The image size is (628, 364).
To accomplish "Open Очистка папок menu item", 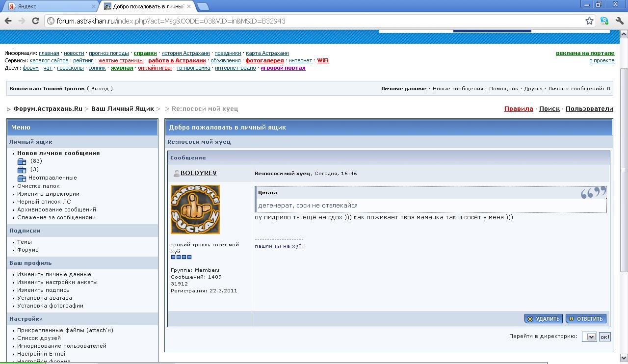I will coord(38,186).
